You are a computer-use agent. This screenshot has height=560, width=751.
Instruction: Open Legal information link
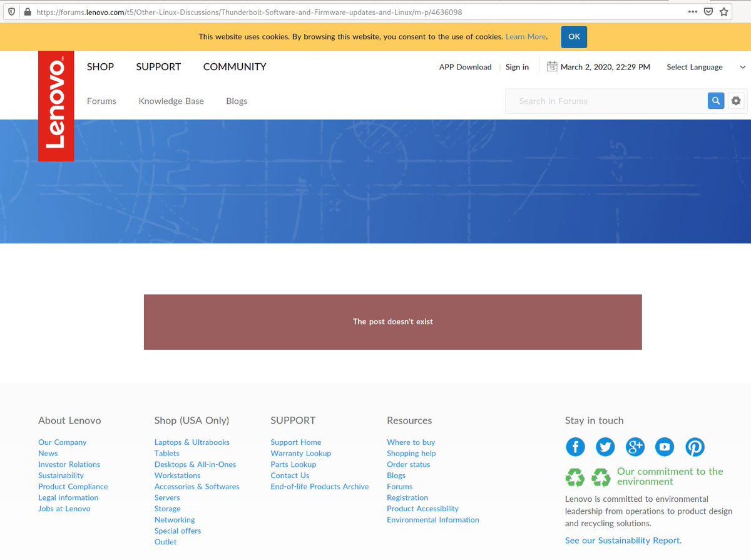[x=68, y=497]
